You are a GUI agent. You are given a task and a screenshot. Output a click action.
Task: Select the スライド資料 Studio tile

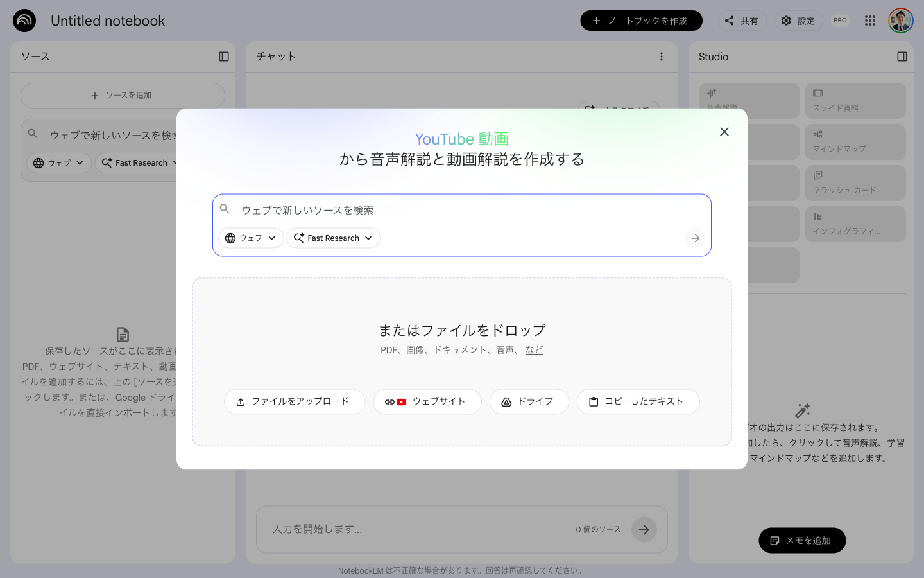[x=855, y=101]
